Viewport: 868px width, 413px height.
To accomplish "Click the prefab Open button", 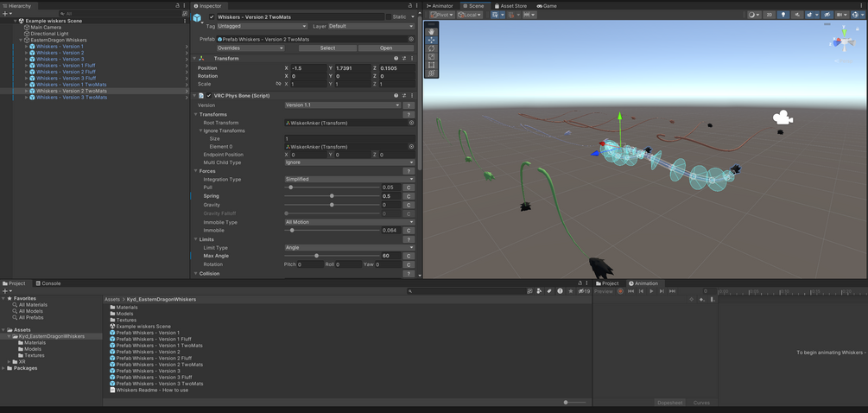I will 386,48.
